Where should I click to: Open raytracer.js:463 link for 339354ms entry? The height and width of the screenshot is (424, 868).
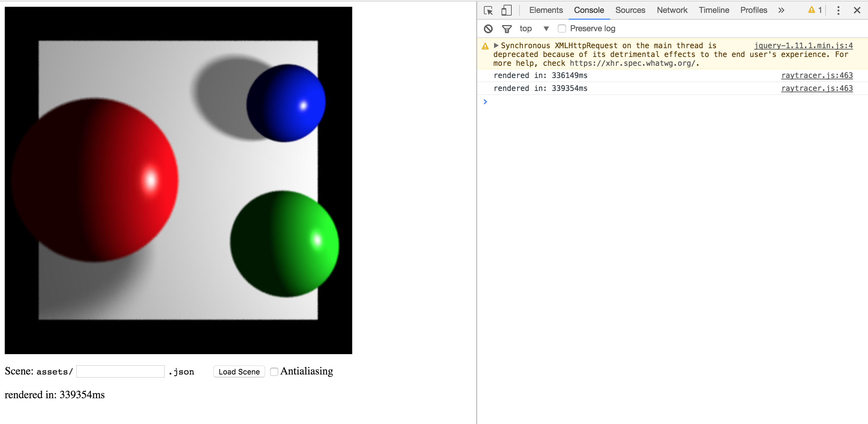click(817, 88)
